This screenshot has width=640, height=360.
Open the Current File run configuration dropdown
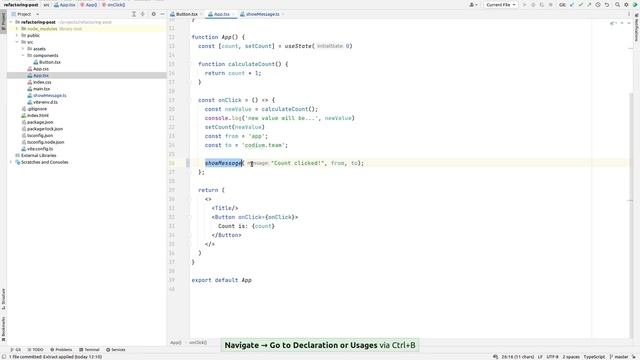point(501,5)
